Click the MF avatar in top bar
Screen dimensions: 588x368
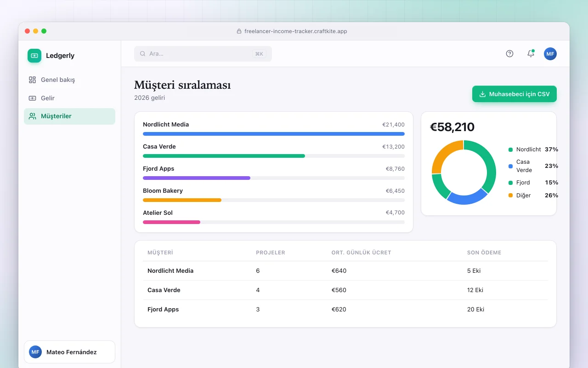pyautogui.click(x=550, y=54)
